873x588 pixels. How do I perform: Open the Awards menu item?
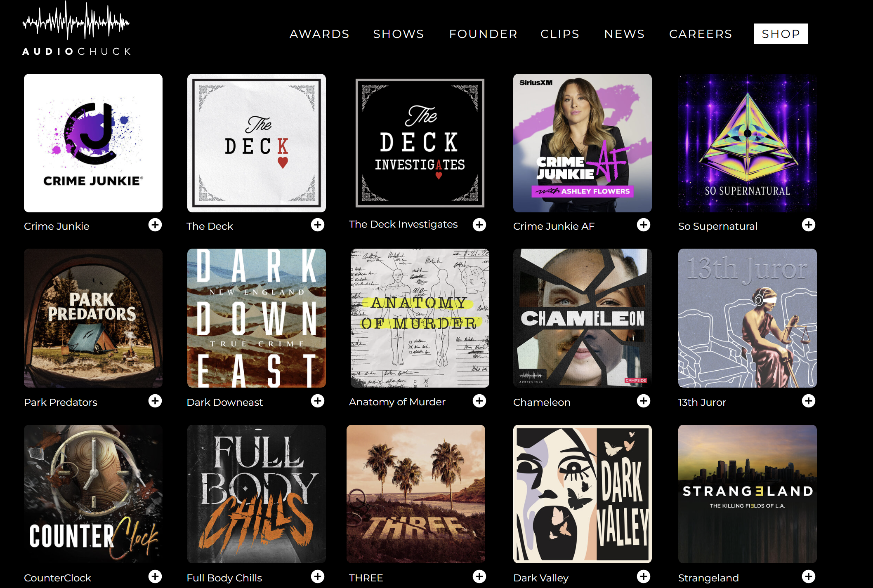click(319, 34)
